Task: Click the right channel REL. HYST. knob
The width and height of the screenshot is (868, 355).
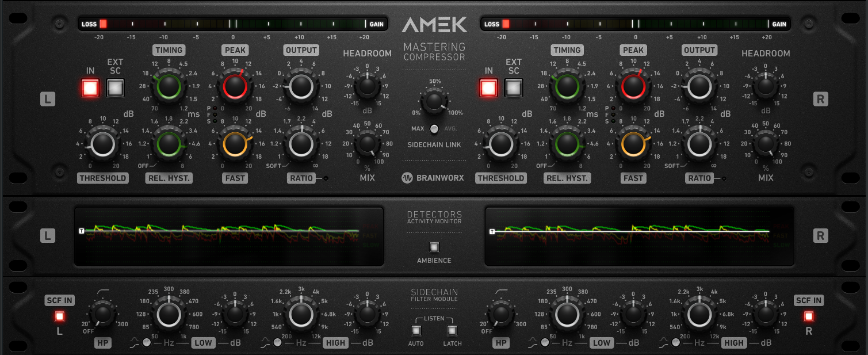Action: (567, 144)
